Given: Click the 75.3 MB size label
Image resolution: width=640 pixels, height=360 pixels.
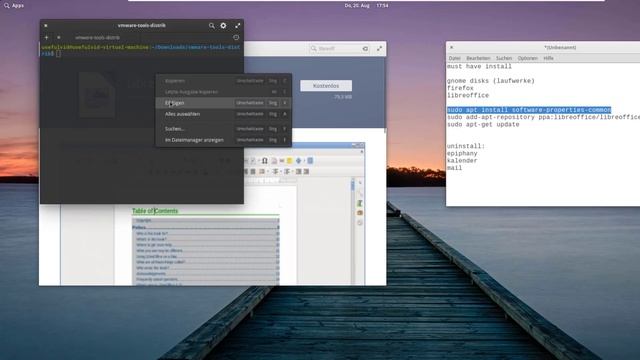Looking at the screenshot, I should pyautogui.click(x=343, y=97).
